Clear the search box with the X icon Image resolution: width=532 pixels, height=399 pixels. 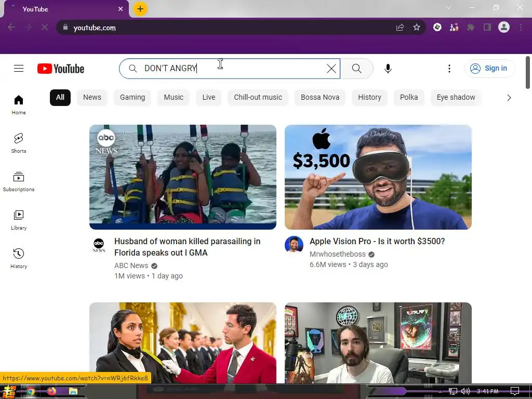pos(331,69)
